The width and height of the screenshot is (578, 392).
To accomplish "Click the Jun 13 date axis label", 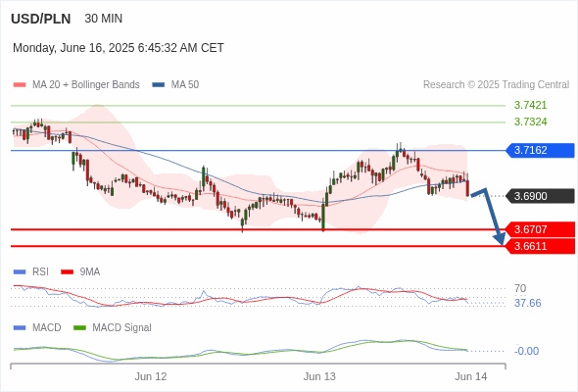I will click(319, 376).
